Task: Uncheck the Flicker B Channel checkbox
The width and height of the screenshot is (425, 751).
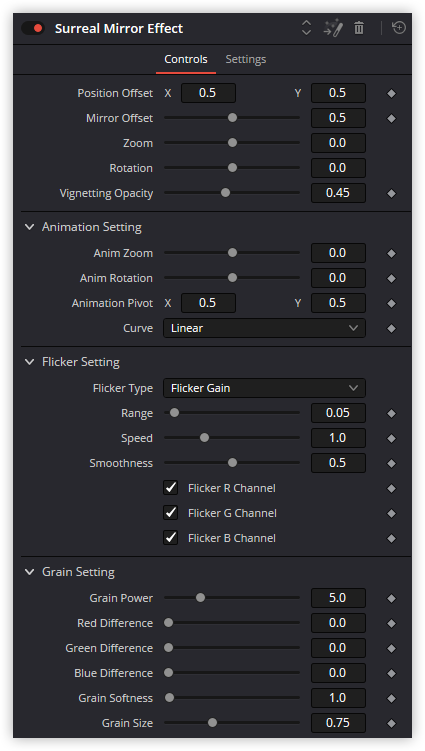Action: coord(171,537)
